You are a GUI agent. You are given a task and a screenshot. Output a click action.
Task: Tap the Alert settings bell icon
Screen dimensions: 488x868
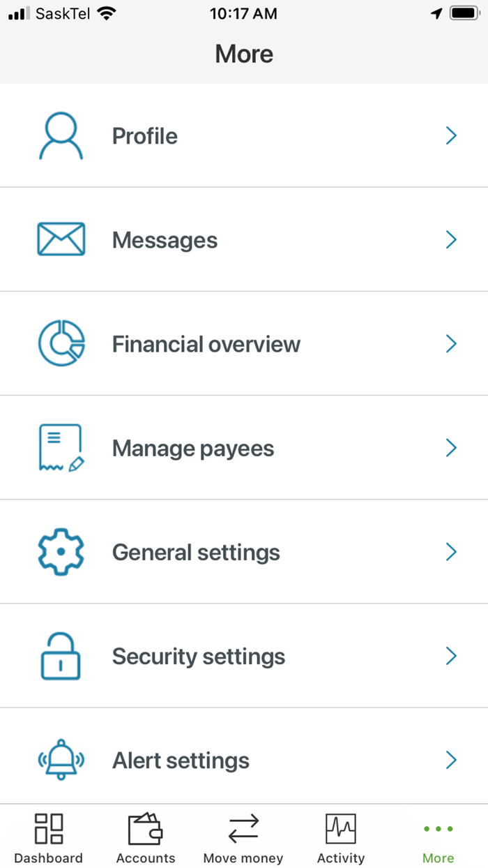coord(61,760)
